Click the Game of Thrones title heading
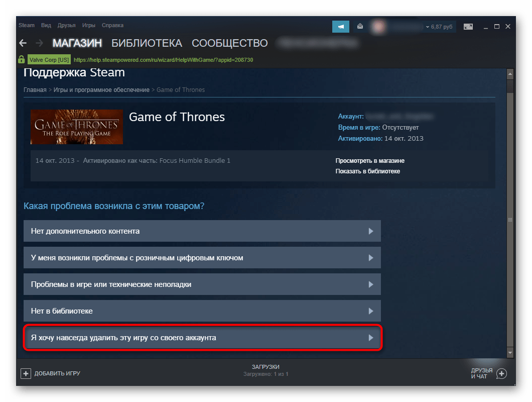 (x=177, y=117)
